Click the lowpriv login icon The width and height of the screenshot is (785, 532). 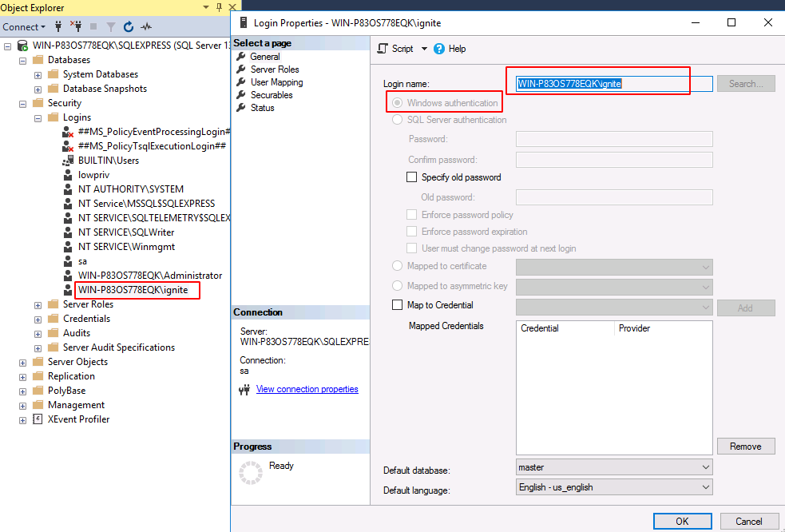68,175
